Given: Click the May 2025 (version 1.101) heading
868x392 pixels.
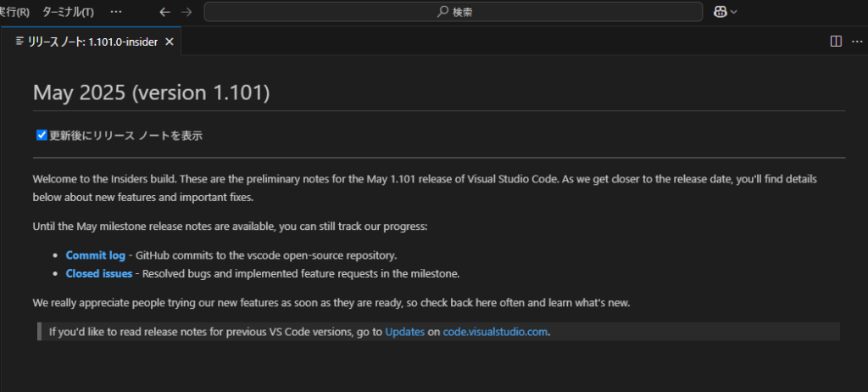Looking at the screenshot, I should pyautogui.click(x=151, y=92).
